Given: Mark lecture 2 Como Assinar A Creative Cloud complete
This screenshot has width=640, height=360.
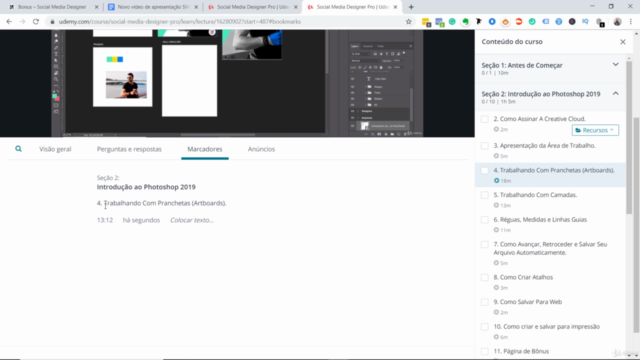Looking at the screenshot, I should tap(484, 119).
